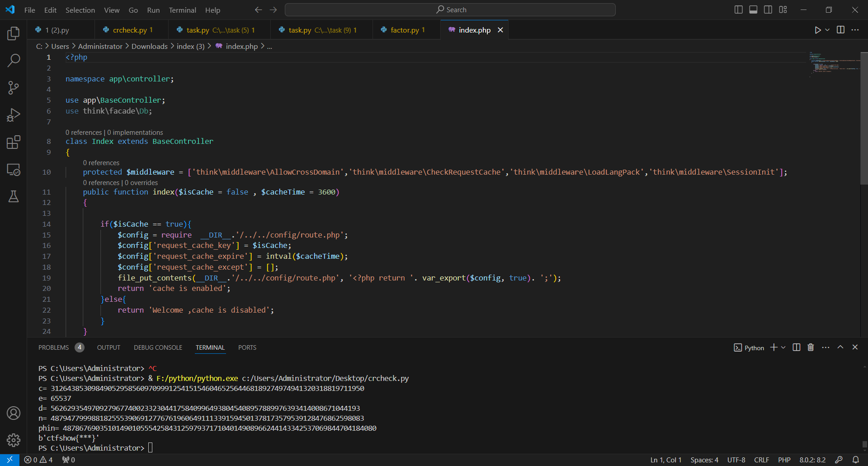Viewport: 868px width, 466px height.
Task: Switch to the factor.py tab
Action: (406, 30)
